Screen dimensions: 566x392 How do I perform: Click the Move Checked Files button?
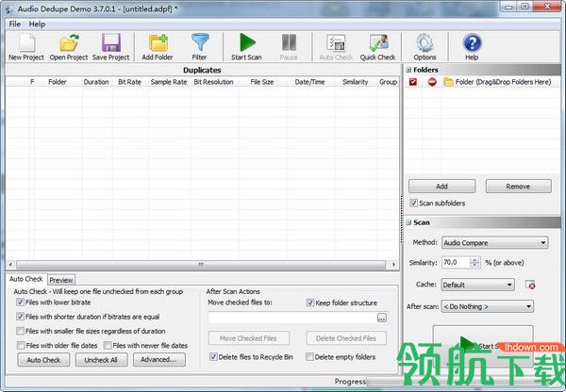248,338
